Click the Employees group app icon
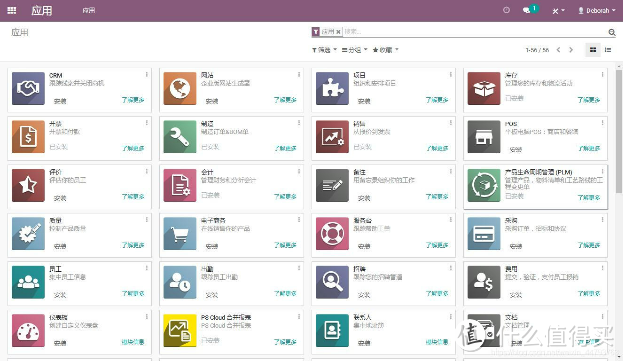 pos(28,282)
